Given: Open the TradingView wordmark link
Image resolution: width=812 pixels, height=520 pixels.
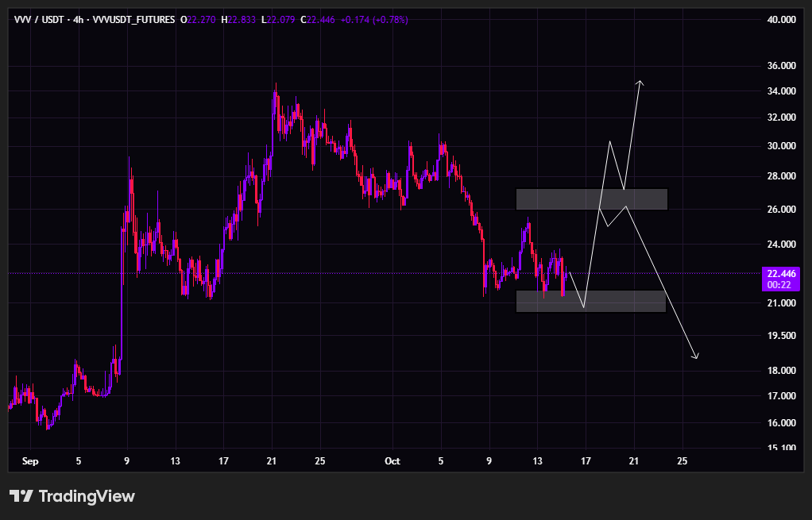Looking at the screenshot, I should [87, 496].
